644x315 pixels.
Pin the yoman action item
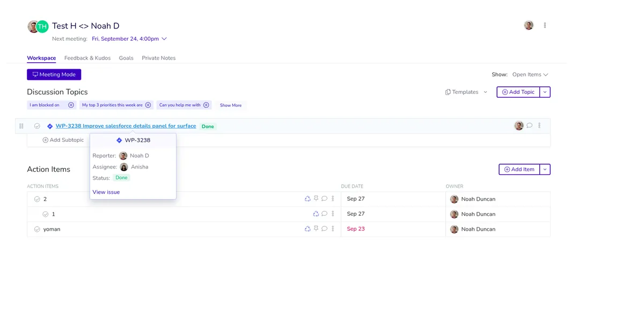point(316,229)
